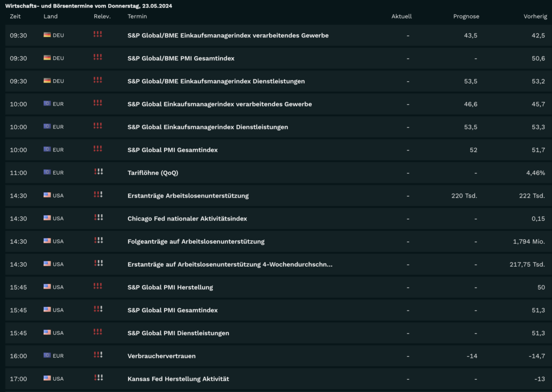Viewport: 552px width, 392px height.
Task: Click the Prognose column header
Action: click(466, 17)
